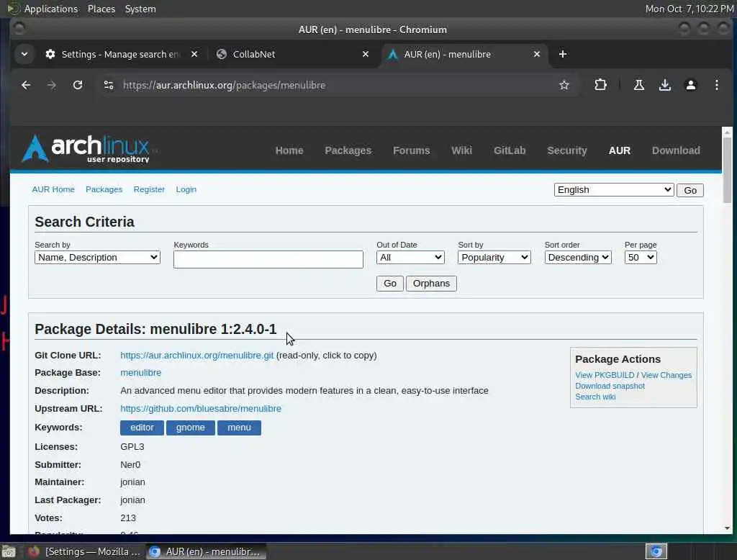
Task: Click the clock showing Mon Oct 7
Action: [x=689, y=9]
